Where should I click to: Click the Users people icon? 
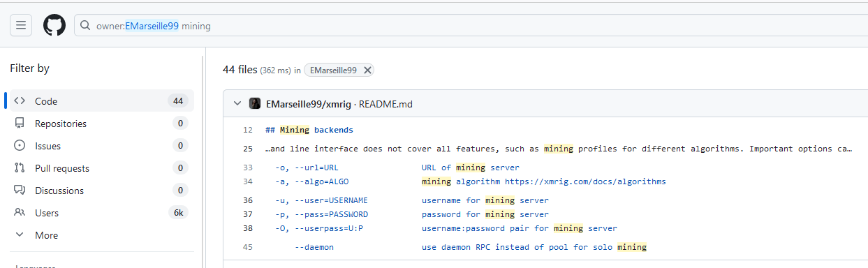click(20, 213)
